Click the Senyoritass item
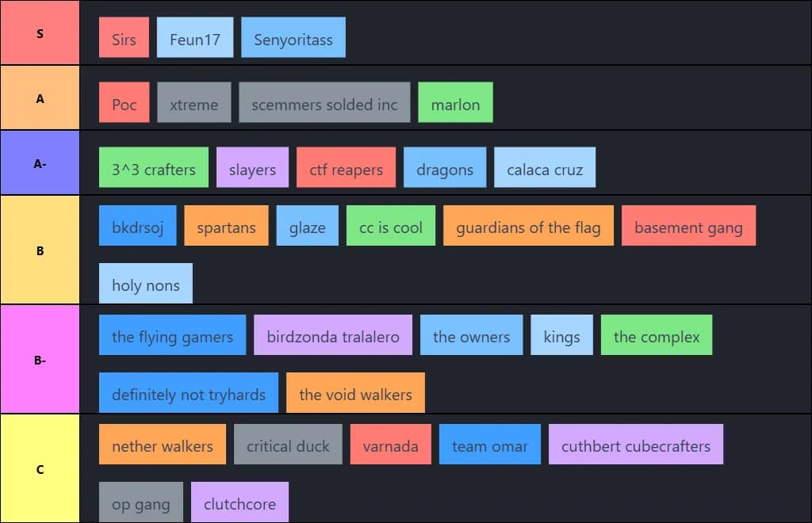Screen dimensions: 812x523 (293, 38)
